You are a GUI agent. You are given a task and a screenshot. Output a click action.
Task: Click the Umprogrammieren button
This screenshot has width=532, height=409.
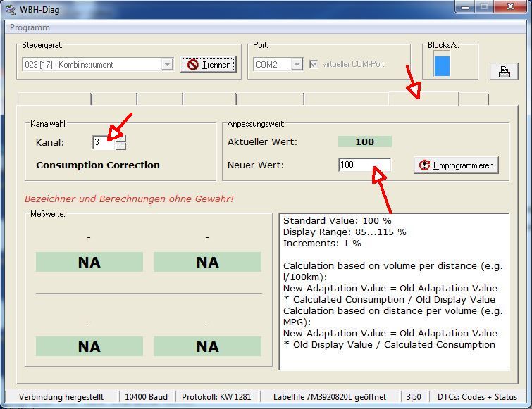pos(456,165)
